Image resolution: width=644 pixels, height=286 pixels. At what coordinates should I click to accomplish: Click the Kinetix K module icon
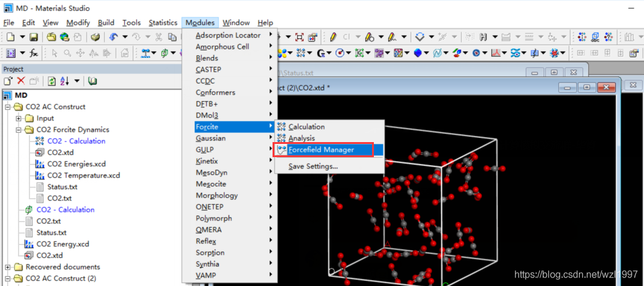pos(359,52)
